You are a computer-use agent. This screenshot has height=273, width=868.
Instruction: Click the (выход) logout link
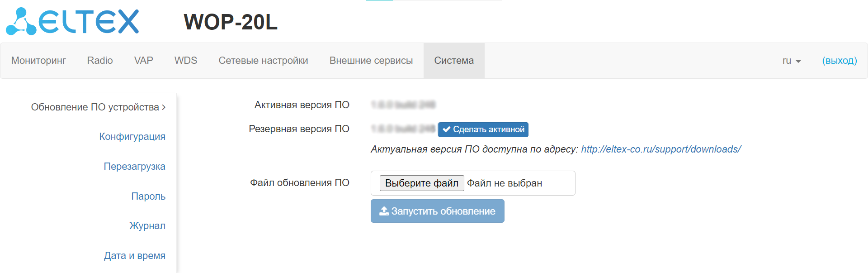[839, 61]
